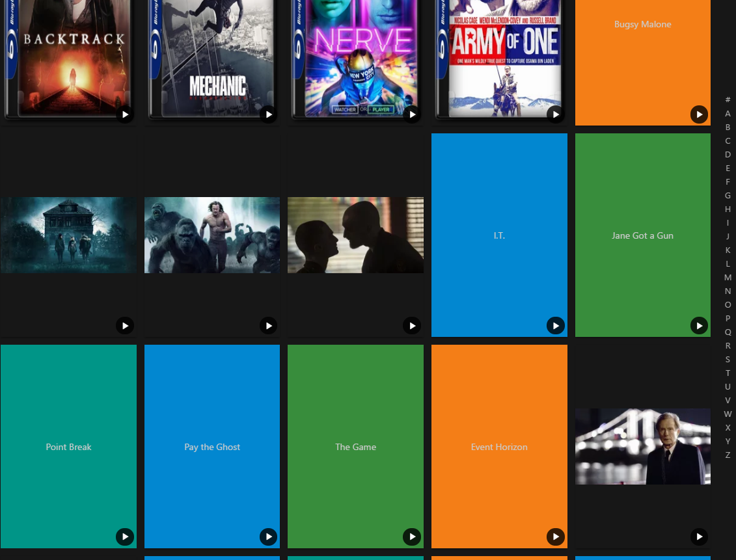Jump to letter P in alphabet index

(x=728, y=318)
